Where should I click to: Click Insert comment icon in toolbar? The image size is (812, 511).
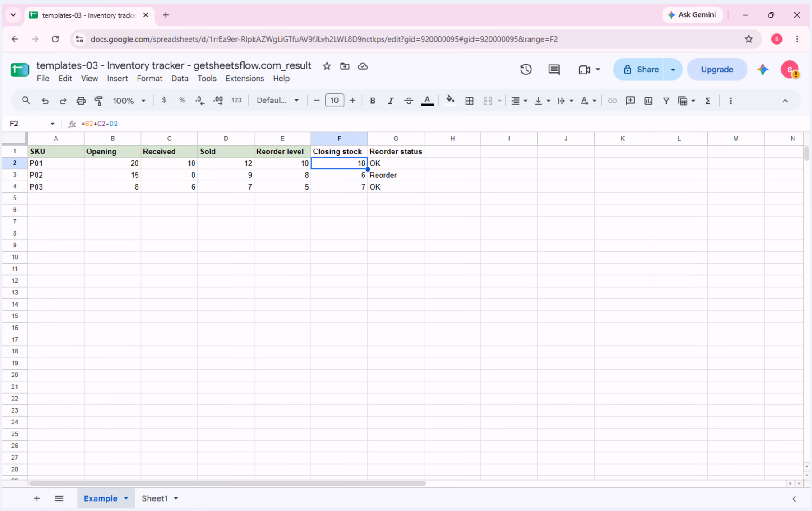pyautogui.click(x=630, y=101)
